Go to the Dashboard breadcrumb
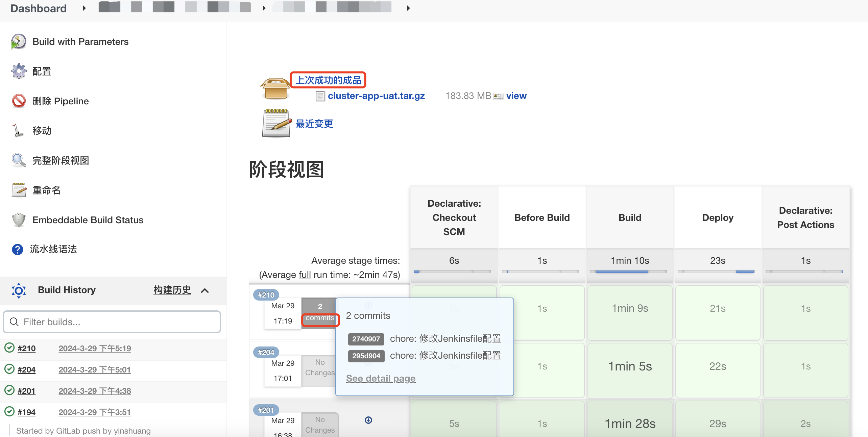The image size is (868, 437). pyautogui.click(x=39, y=8)
